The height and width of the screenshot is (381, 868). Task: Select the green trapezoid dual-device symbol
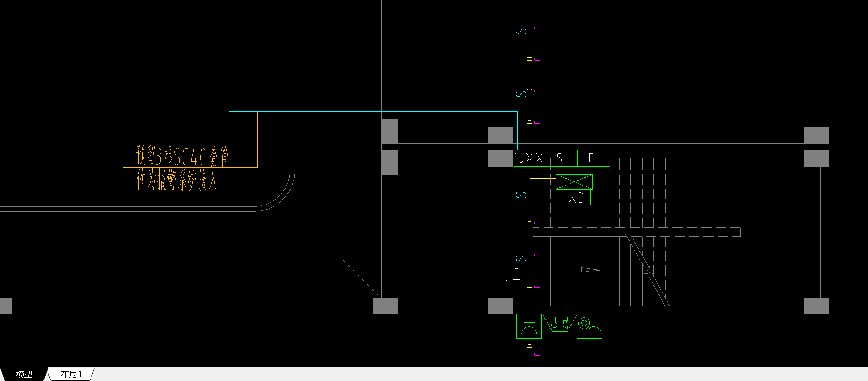559,323
